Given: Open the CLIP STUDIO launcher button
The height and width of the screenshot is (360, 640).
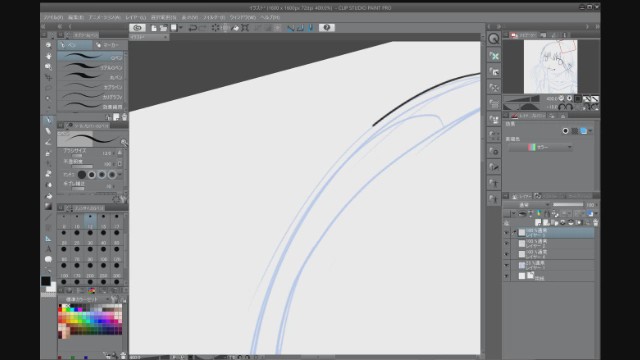Looking at the screenshot, I should (137, 28).
